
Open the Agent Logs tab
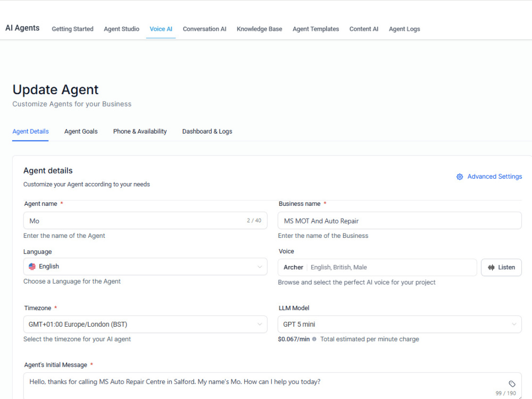(404, 29)
